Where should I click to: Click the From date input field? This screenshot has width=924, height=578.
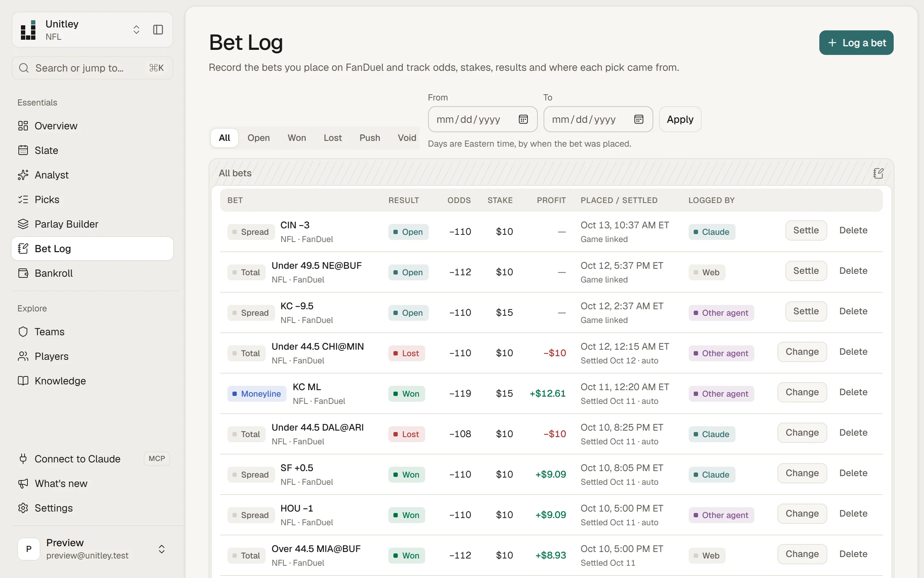483,119
